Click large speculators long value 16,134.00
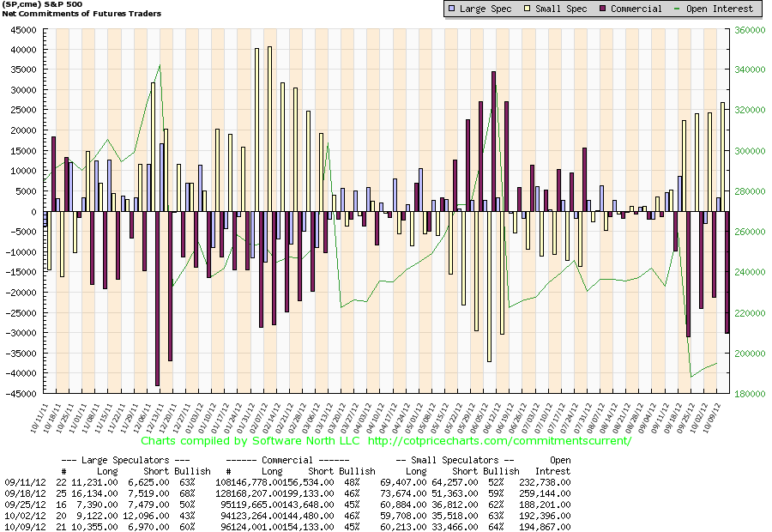 coord(94,493)
